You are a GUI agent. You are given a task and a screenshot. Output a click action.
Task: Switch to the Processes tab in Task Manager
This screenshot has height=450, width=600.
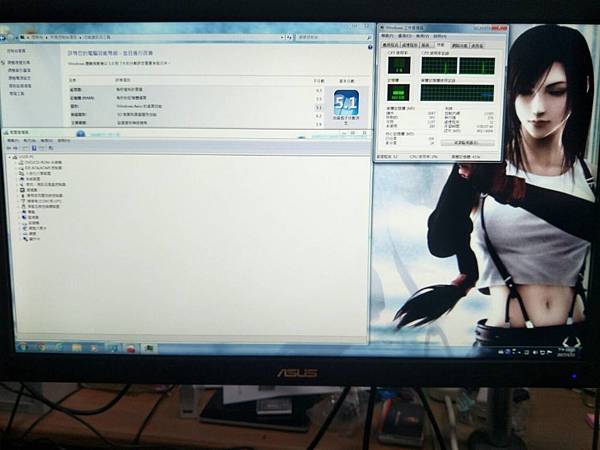tap(410, 45)
